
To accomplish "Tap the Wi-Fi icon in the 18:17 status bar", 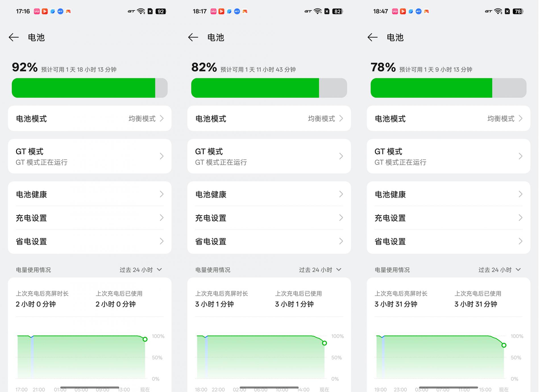I will 317,11.
